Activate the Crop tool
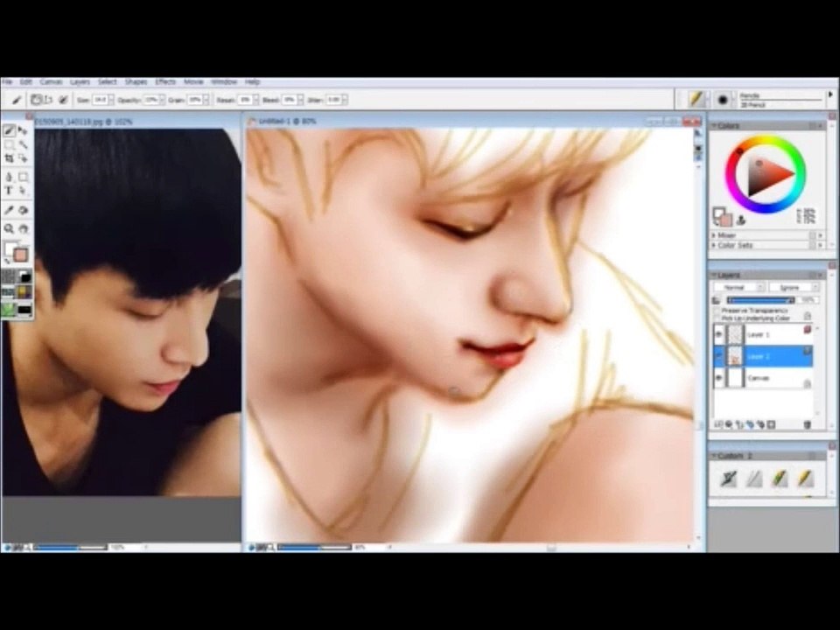 click(9, 158)
